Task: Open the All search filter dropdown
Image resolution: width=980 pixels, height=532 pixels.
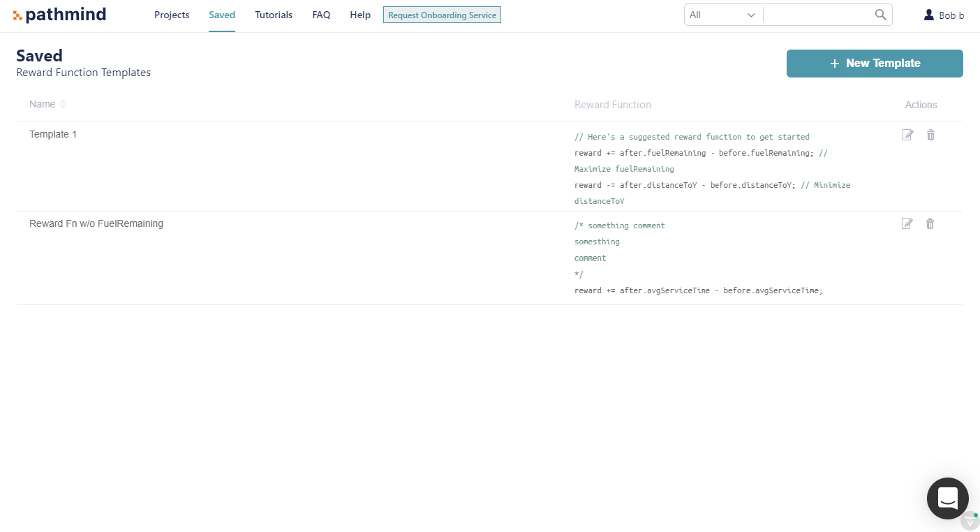Action: point(723,15)
